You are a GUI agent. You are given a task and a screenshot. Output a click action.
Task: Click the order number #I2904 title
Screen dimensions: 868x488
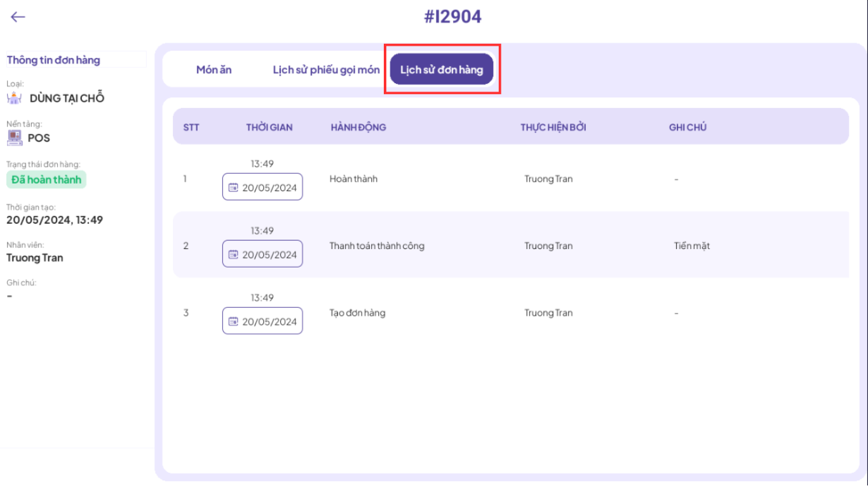tap(452, 17)
